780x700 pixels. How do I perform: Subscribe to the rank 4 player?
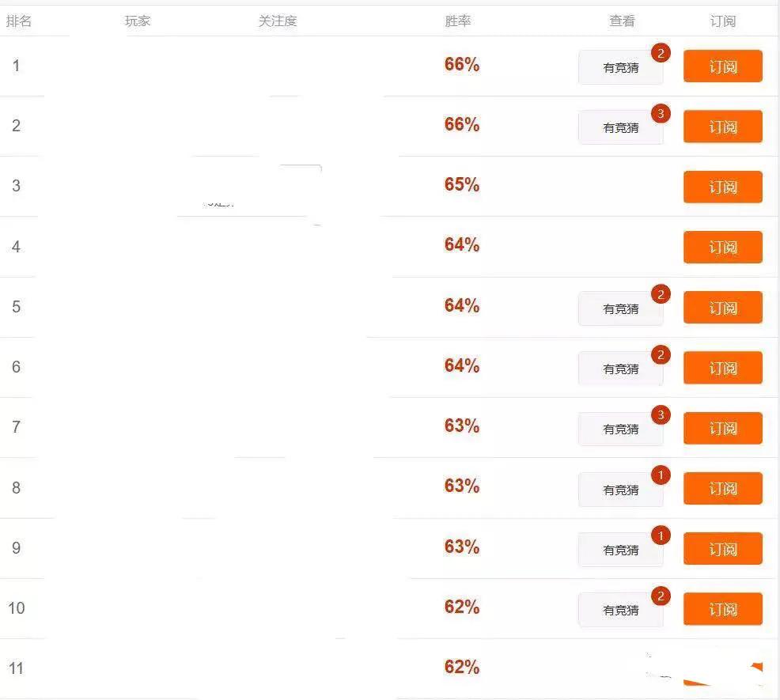722,248
